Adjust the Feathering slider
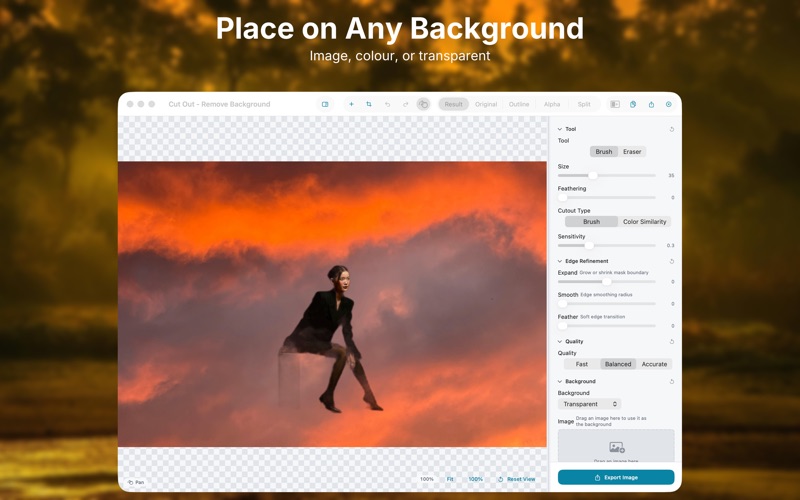The width and height of the screenshot is (800, 500). click(607, 197)
